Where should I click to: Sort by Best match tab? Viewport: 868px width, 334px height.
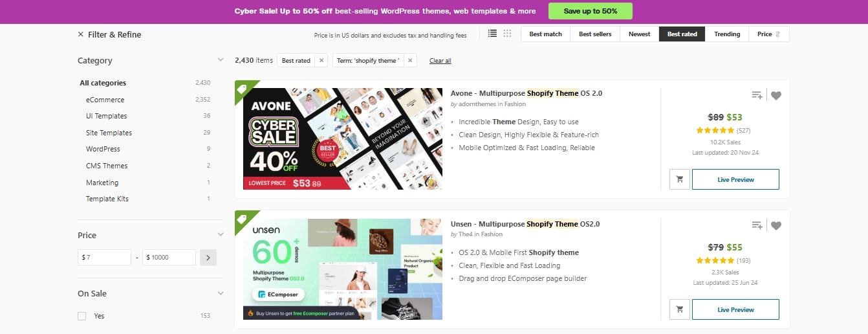point(546,34)
